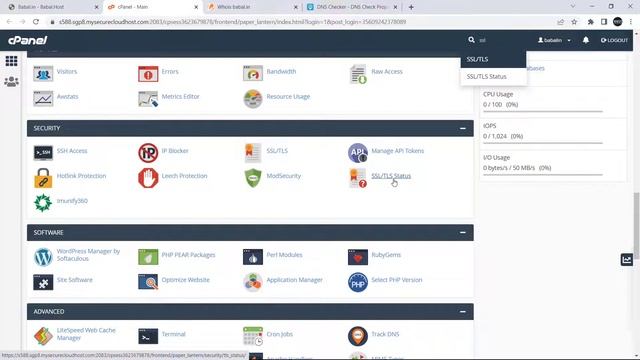Switch to the DNS Checker browser tab
Image resolution: width=640 pixels, height=360 pixels.
pos(352,7)
